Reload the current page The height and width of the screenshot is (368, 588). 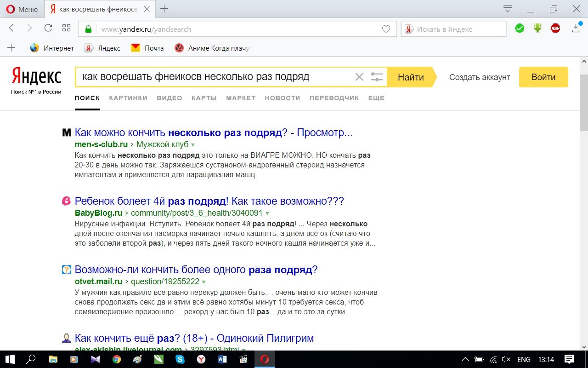[48, 28]
